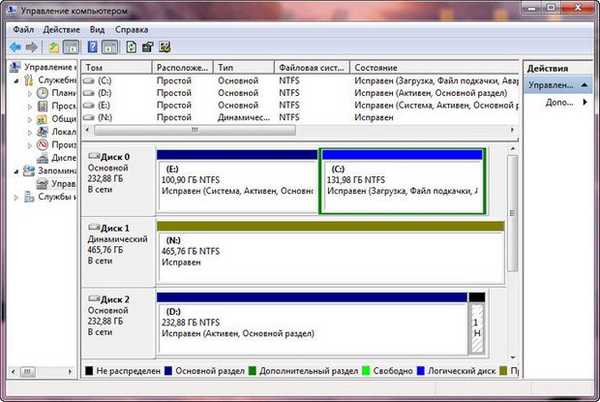This screenshot has width=600, height=402.
Task: Collapse the Управлен... actions section arrow
Action: [584, 85]
